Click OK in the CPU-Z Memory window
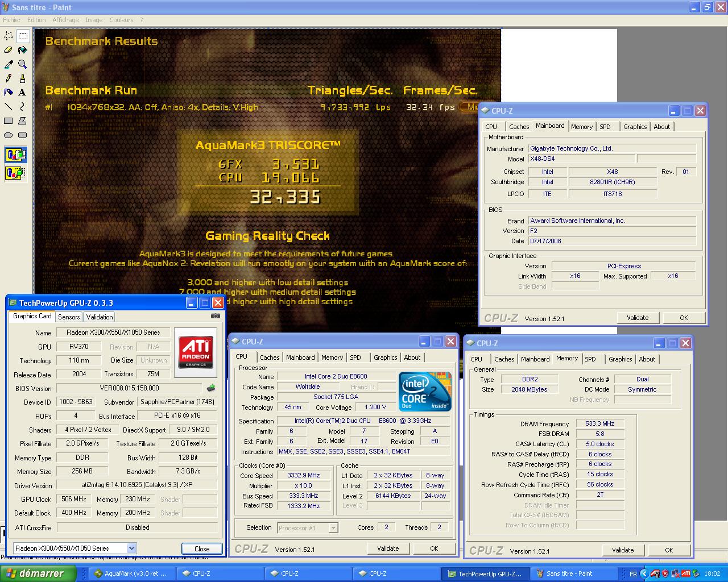The image size is (728, 582). [x=669, y=550]
